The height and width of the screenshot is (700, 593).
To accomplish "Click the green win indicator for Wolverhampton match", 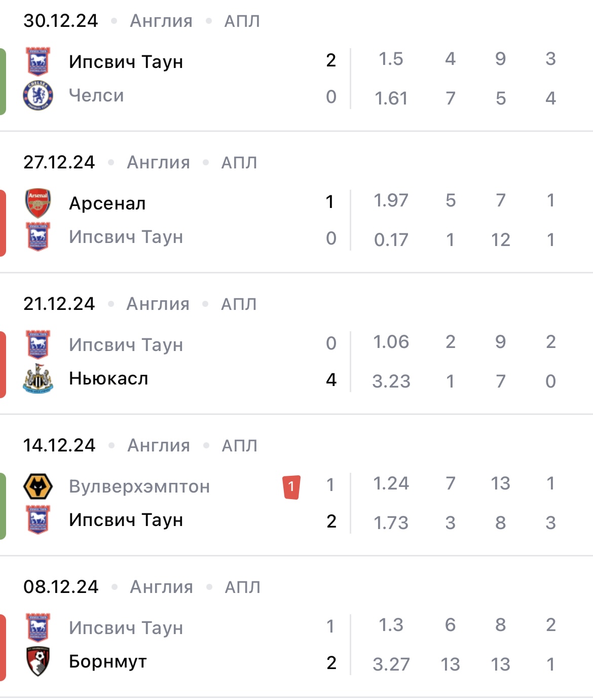I will click(x=3, y=506).
